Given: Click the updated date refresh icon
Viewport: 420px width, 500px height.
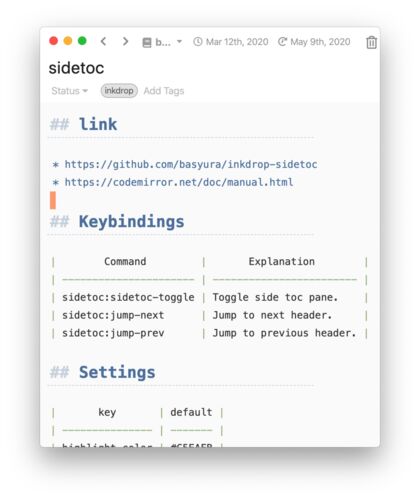Looking at the screenshot, I should pos(282,42).
